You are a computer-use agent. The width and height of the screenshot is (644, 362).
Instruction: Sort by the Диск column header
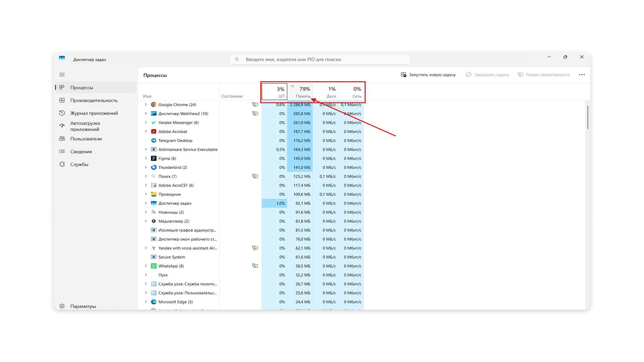tap(326, 92)
